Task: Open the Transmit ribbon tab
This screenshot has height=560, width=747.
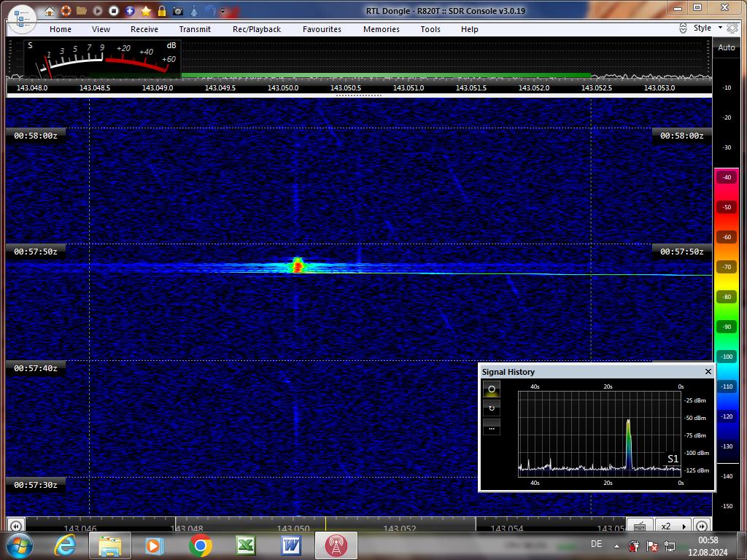Action: click(x=195, y=29)
